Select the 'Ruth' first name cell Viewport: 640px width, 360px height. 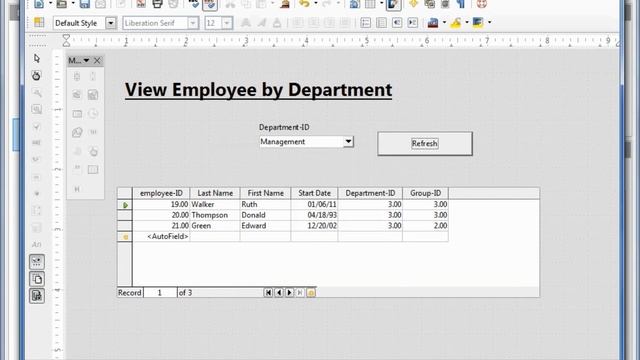tap(265, 204)
